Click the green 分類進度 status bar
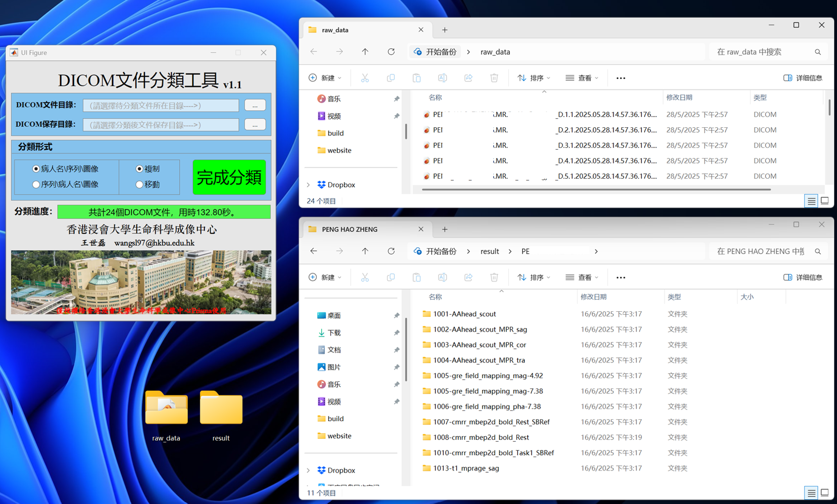 [164, 212]
